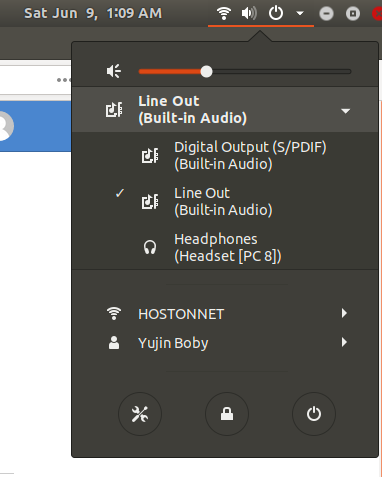This screenshot has width=382, height=477.
Task: Open the clock showing Sat Jun 9
Action: point(93,14)
